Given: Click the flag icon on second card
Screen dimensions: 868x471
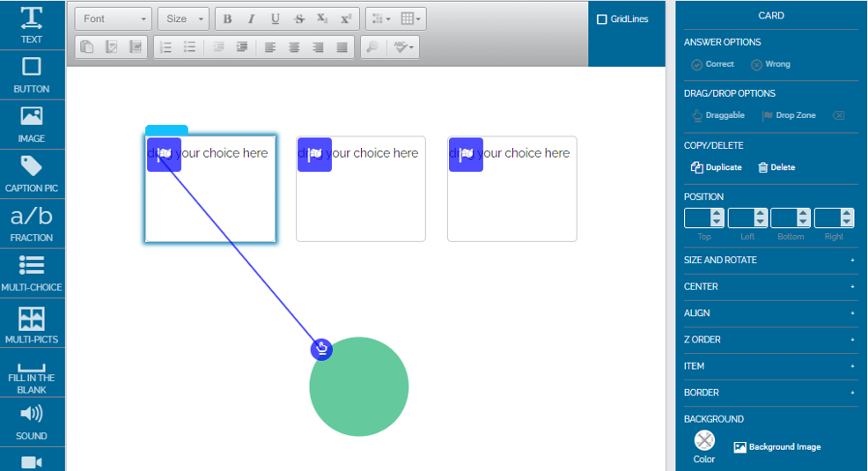Looking at the screenshot, I should point(314,154).
